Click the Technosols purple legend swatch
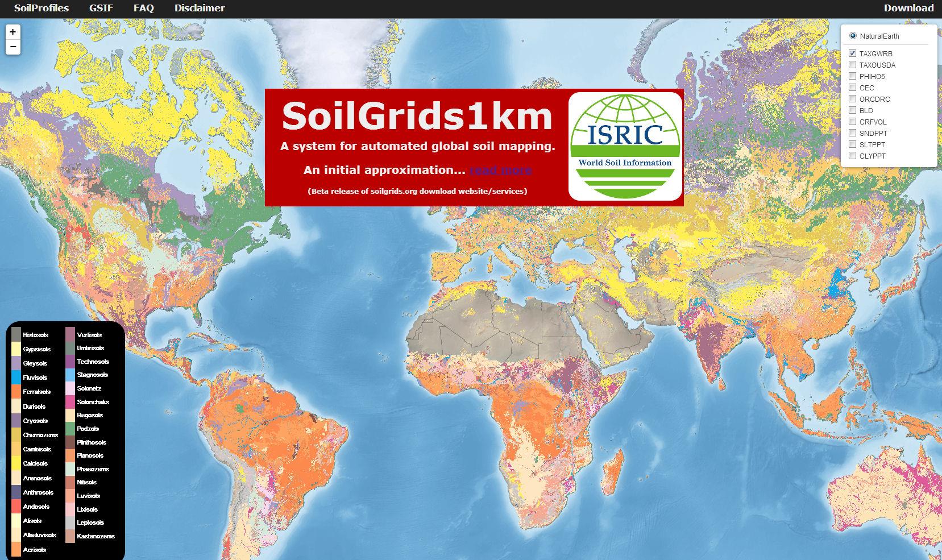Image resolution: width=942 pixels, height=560 pixels. (x=70, y=362)
